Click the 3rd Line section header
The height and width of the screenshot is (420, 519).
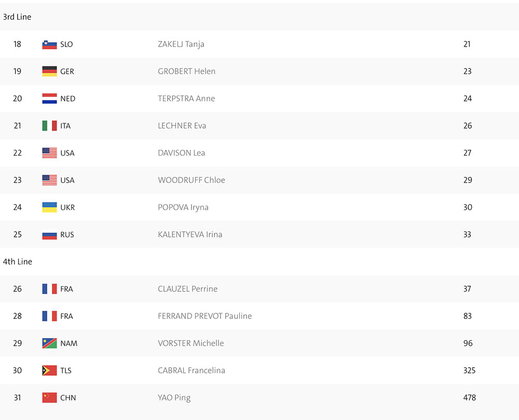17,17
